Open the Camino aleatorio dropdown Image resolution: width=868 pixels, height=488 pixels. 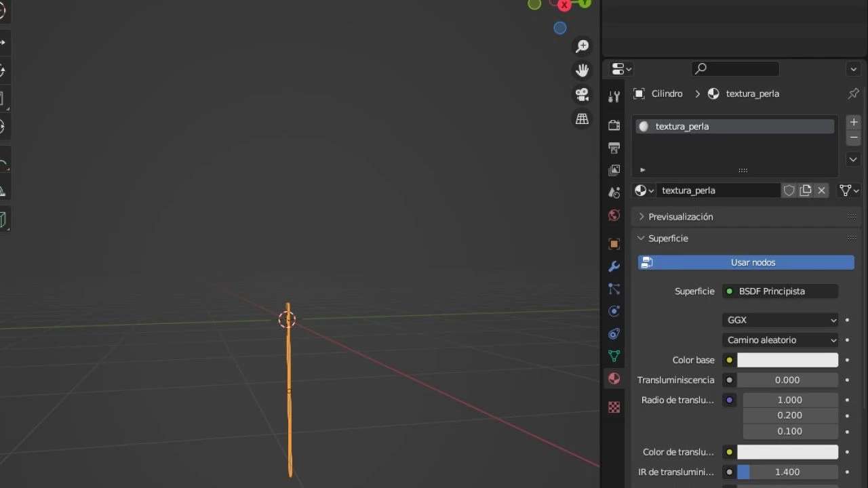(x=780, y=340)
